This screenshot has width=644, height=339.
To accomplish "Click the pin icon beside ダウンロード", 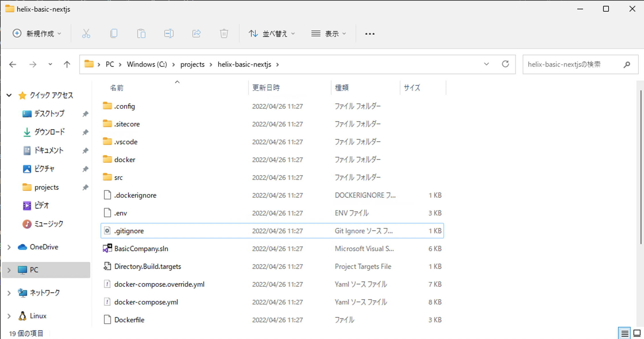I will [85, 132].
